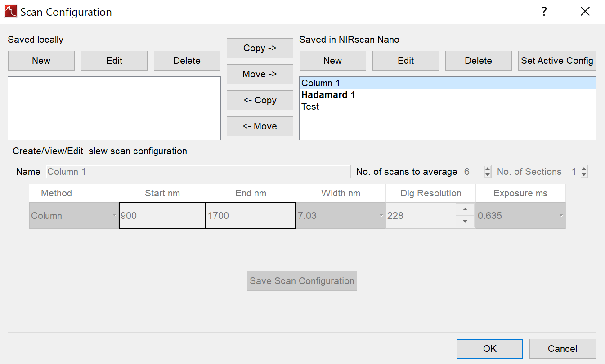This screenshot has width=605, height=364.
Task: Increase No. of scans to average
Action: [x=488, y=169]
